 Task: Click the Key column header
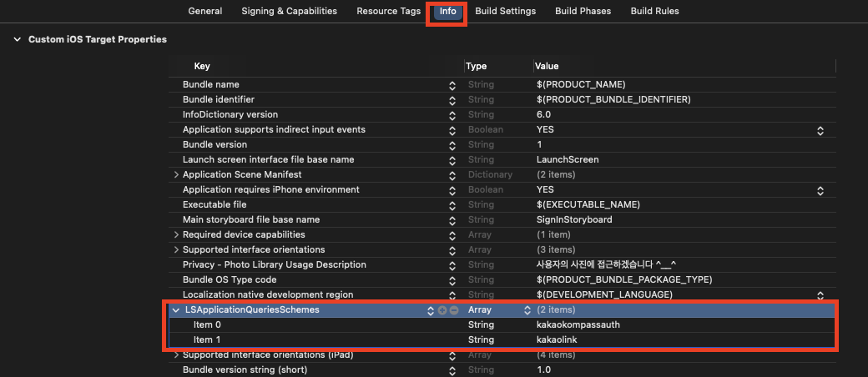202,66
